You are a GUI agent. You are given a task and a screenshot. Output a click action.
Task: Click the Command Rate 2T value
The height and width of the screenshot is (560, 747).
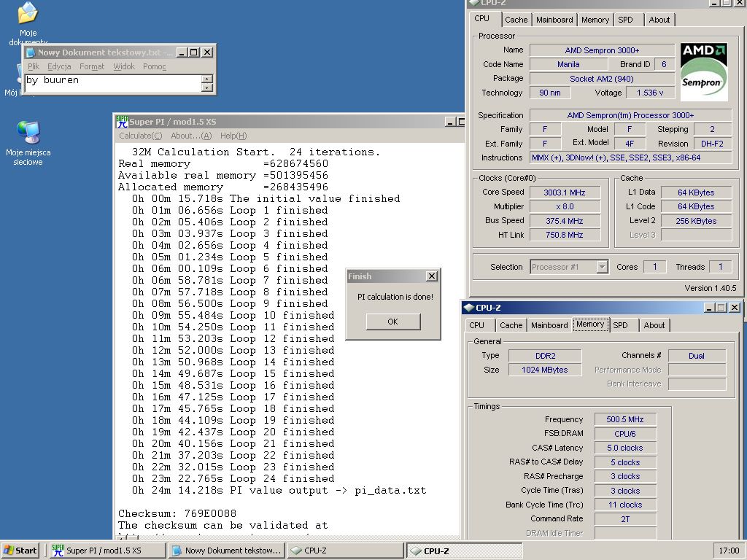(625, 519)
